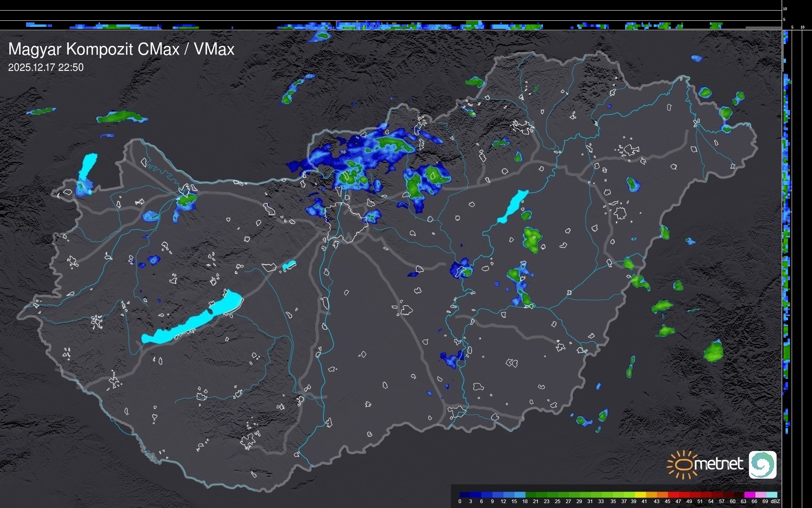Image resolution: width=812 pixels, height=508 pixels.
Task: Click the dBZ unit label
Action: pos(775,501)
